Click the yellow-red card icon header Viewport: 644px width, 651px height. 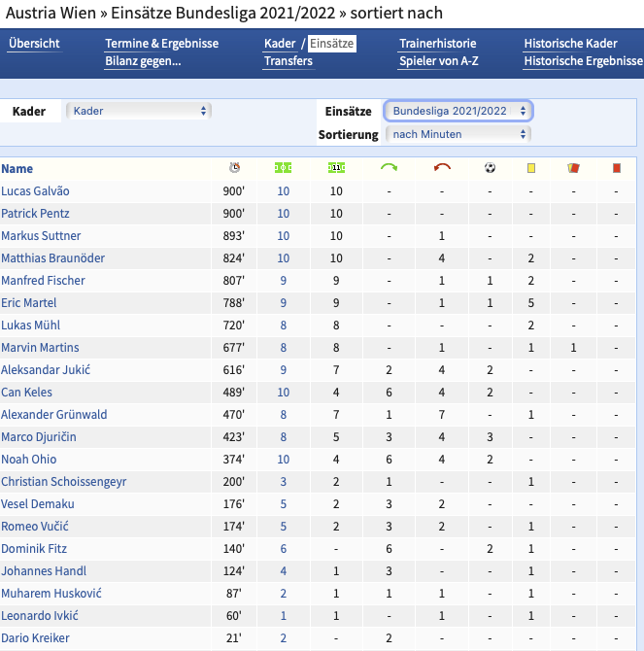click(573, 168)
